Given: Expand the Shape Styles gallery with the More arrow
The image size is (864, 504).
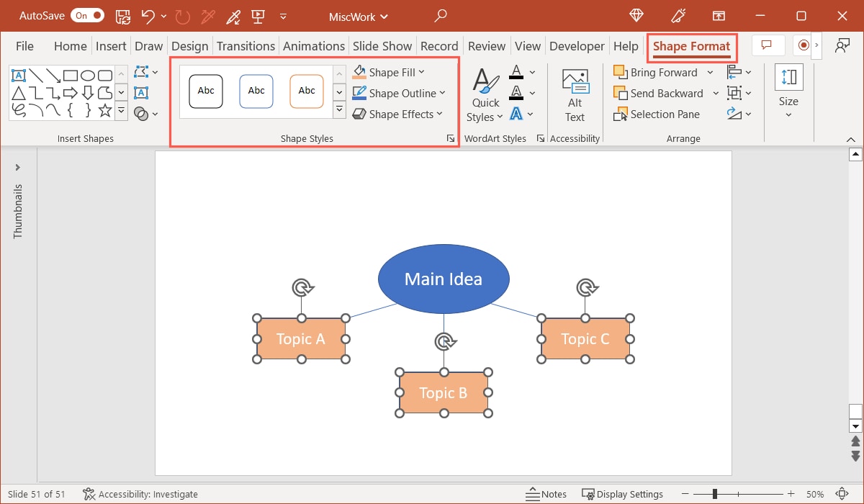Looking at the screenshot, I should (339, 109).
